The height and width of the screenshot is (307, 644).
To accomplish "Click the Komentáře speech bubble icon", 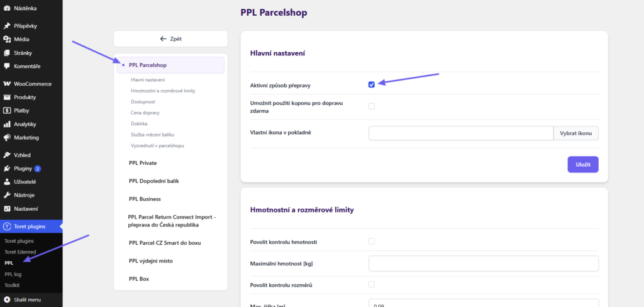I will [6, 66].
